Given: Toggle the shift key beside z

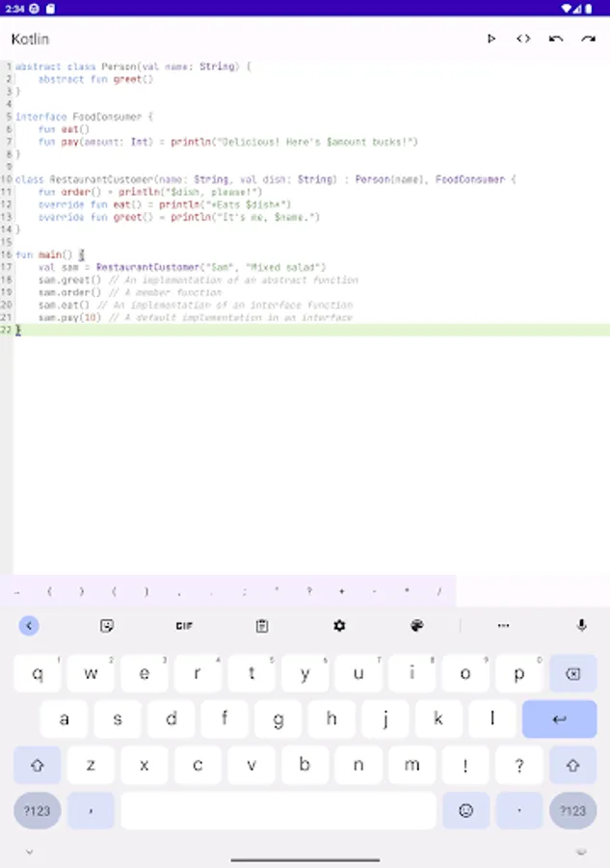Looking at the screenshot, I should (37, 765).
